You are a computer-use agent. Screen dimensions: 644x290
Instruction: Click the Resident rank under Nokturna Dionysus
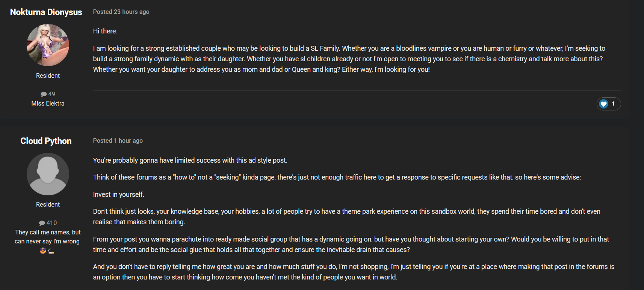point(48,76)
